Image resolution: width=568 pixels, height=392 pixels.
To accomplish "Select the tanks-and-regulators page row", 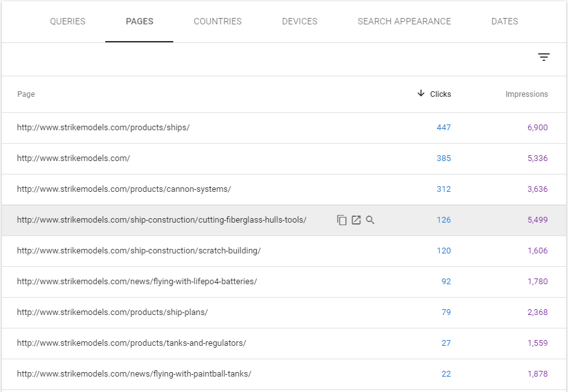I will pos(284,343).
